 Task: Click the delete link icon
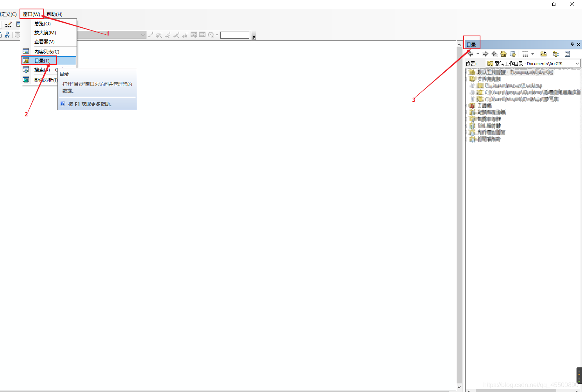pos(185,35)
